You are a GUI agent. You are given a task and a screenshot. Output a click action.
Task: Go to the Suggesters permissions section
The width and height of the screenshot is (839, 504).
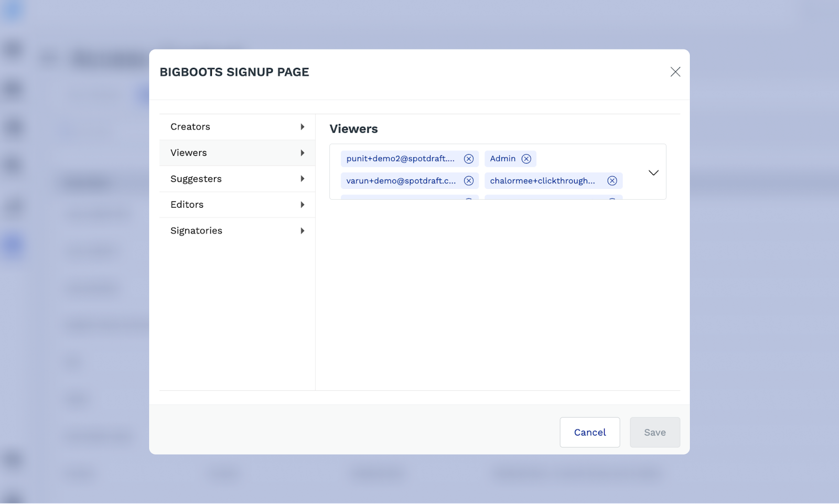pyautogui.click(x=196, y=179)
